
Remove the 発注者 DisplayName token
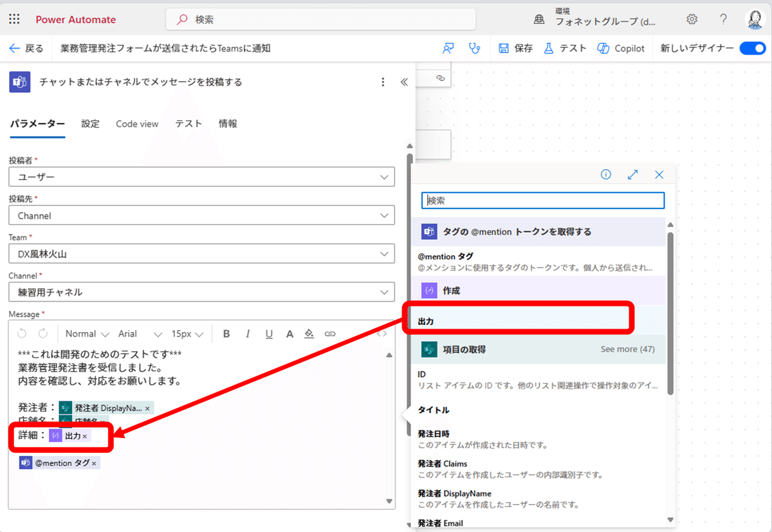point(147,408)
